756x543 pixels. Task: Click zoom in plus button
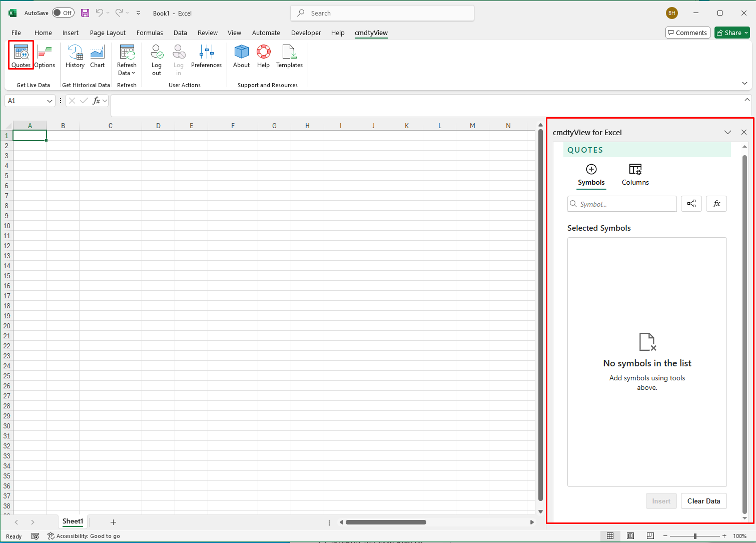click(x=724, y=536)
